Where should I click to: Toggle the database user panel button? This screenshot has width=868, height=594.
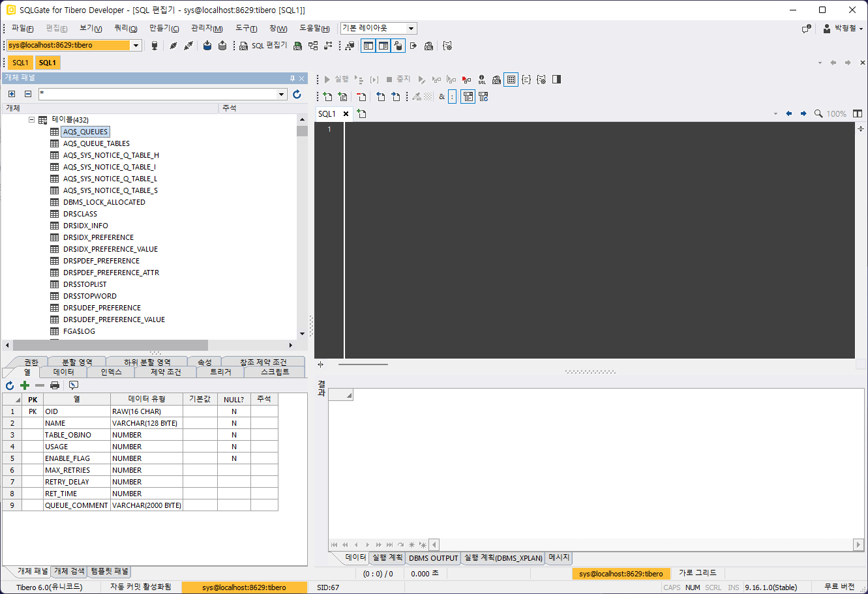click(x=398, y=46)
